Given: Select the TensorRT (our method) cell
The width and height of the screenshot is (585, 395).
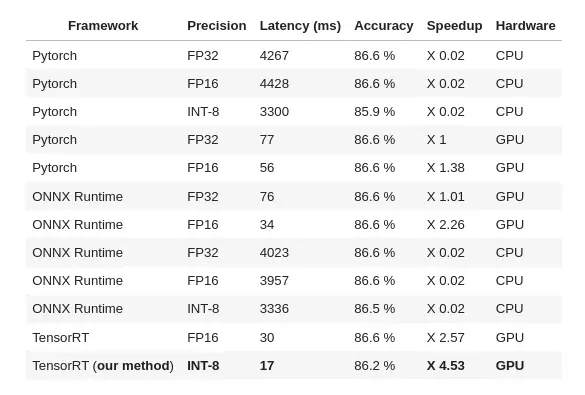Looking at the screenshot, I should tap(103, 366).
